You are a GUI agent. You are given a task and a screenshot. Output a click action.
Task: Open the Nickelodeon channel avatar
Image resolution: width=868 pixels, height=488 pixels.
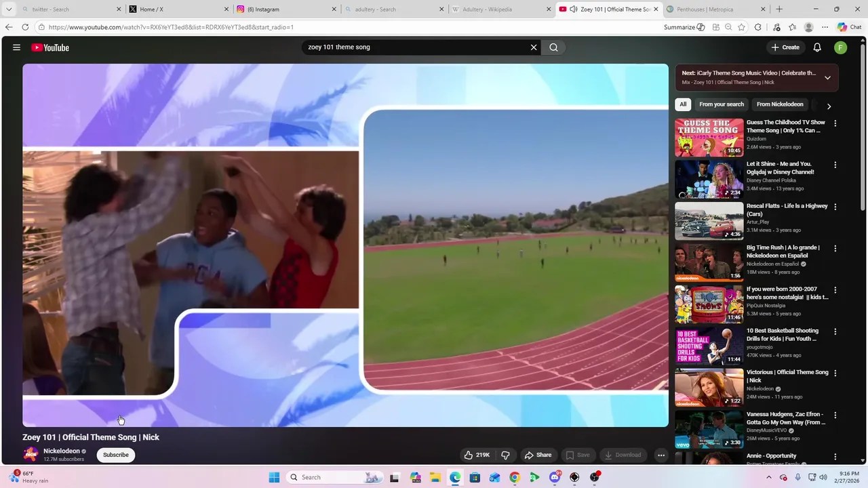click(31, 455)
